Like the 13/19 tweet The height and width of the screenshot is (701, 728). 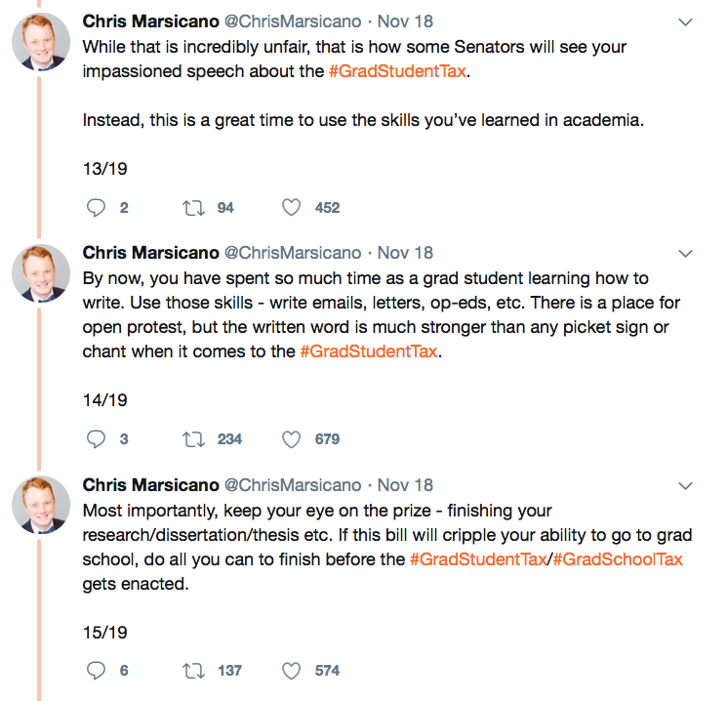tap(291, 207)
